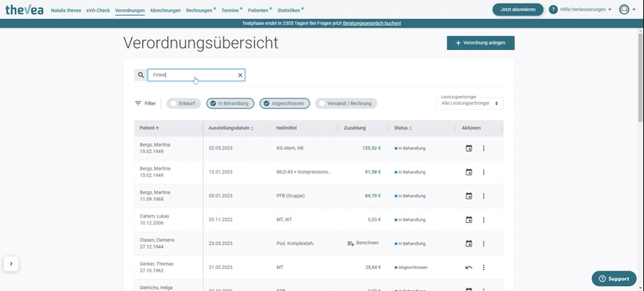Click Berechnen icon in Clasen, Clemens row
Image resolution: width=644 pixels, height=291 pixels.
click(351, 243)
